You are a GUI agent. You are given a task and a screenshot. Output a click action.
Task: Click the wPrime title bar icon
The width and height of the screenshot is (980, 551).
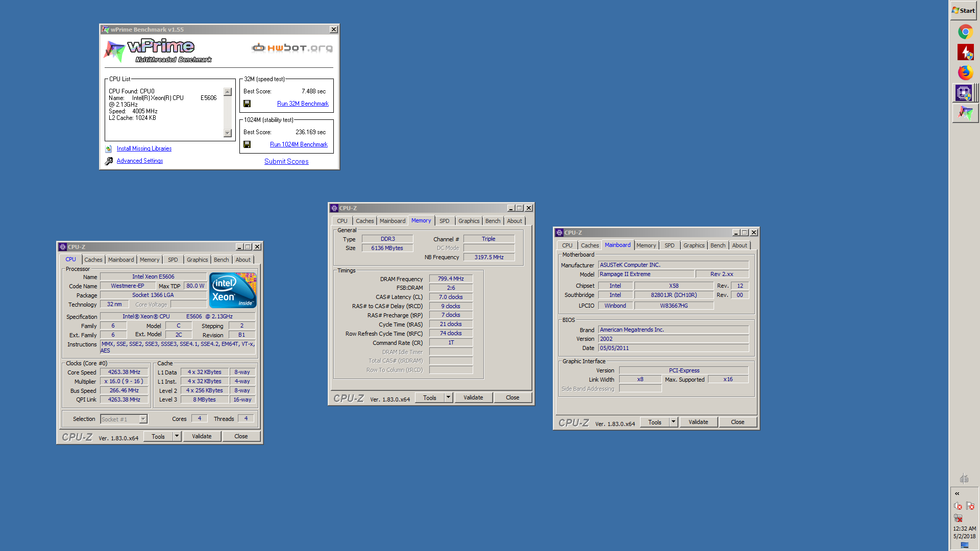(x=106, y=30)
